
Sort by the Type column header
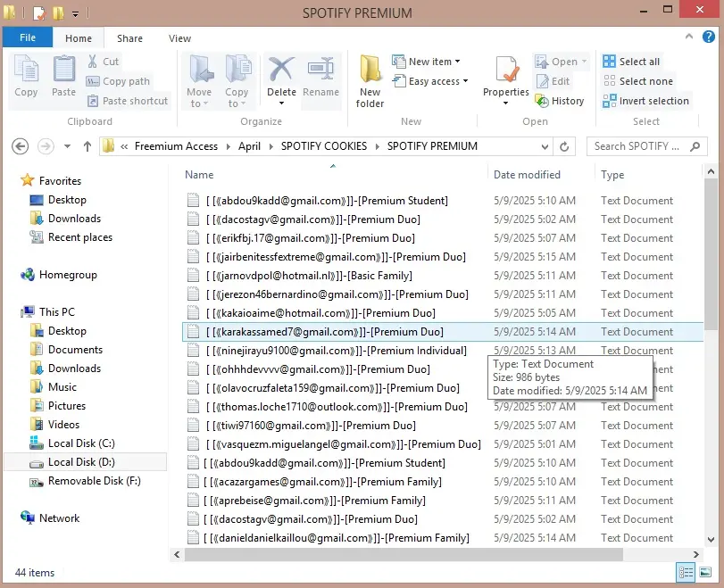point(612,175)
